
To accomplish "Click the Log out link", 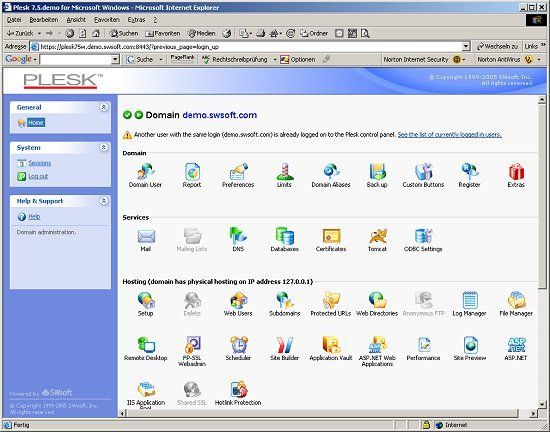I will click(38, 176).
